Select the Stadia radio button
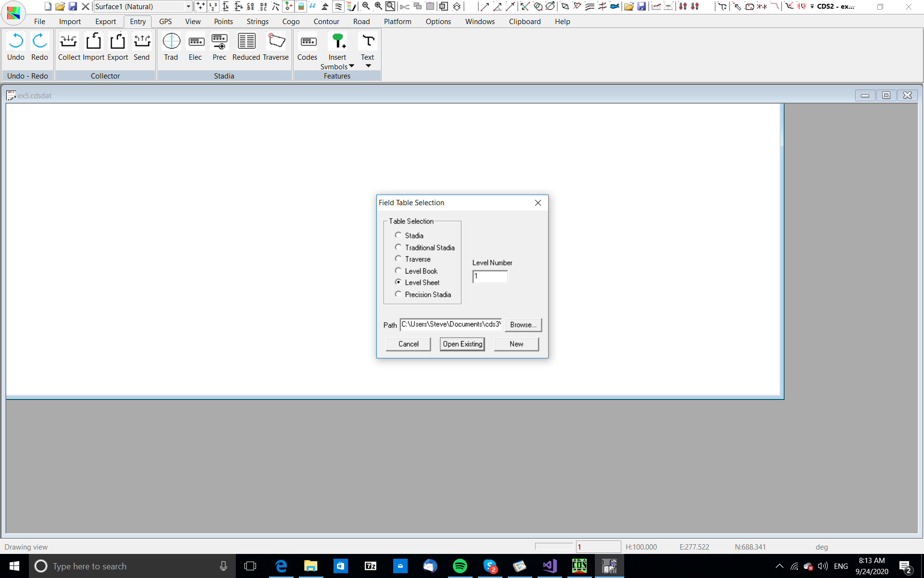Viewport: 924px width, 578px height. (x=398, y=235)
